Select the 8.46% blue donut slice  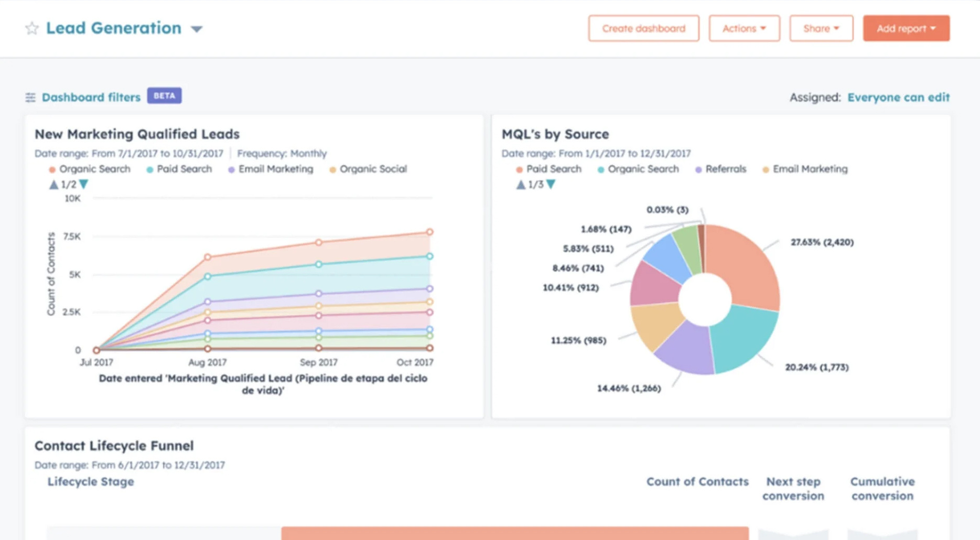[669, 258]
